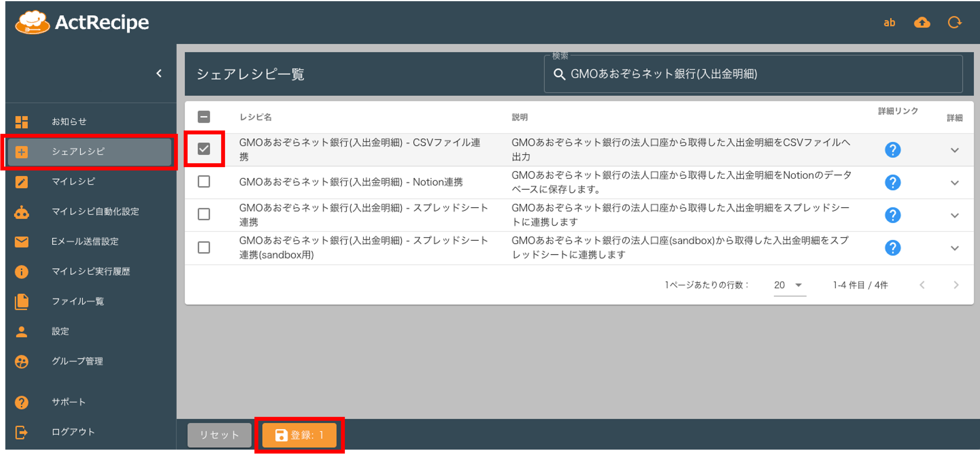Collapse the sidebar using the left chevron
The height and width of the screenshot is (454, 980).
tap(159, 74)
